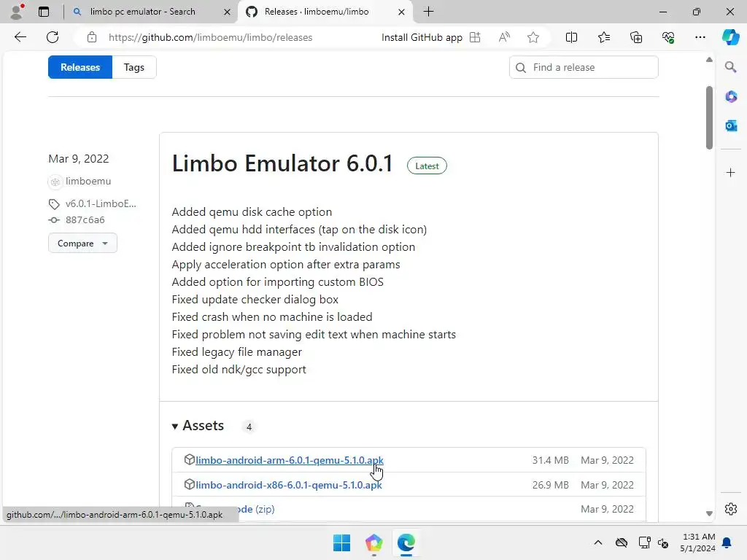Open the tab actions menu icon
Screen dimensions: 747x560
pos(44,12)
